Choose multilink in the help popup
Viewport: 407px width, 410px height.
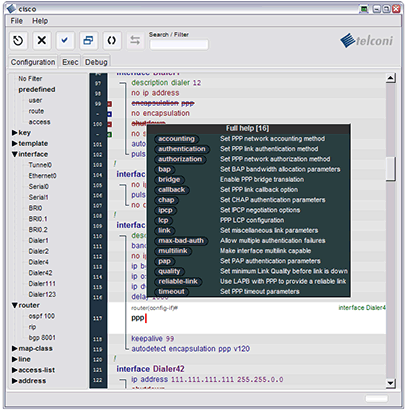pyautogui.click(x=173, y=251)
